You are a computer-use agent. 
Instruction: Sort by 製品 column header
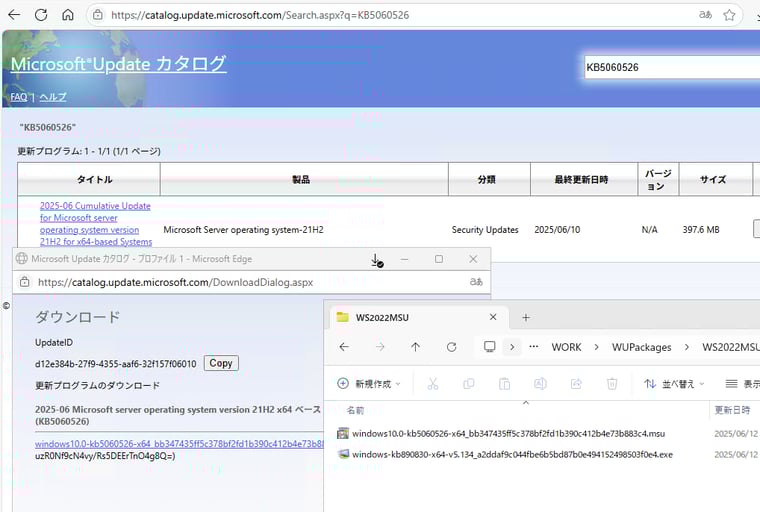(x=304, y=179)
